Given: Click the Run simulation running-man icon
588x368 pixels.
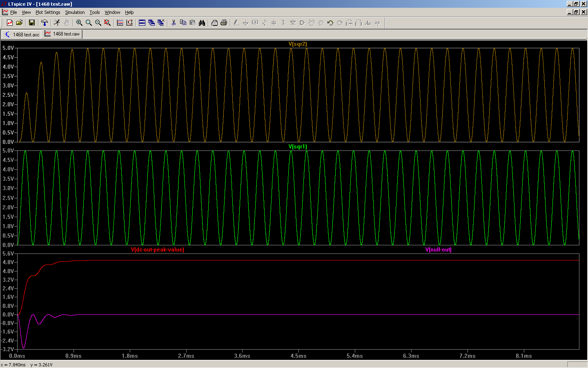Looking at the screenshot, I should [x=57, y=23].
